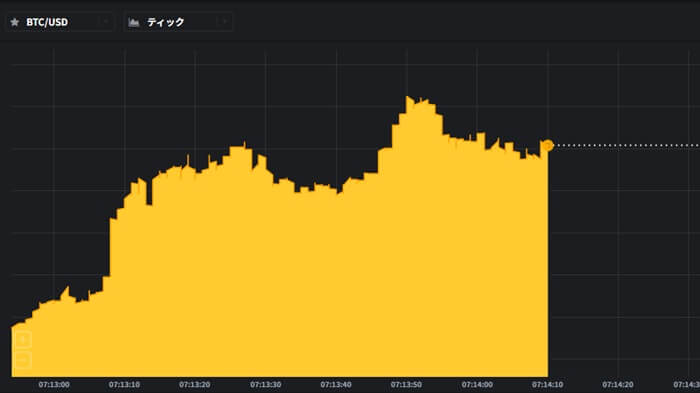Click the favorite star beside BTC/USD

[15, 22]
